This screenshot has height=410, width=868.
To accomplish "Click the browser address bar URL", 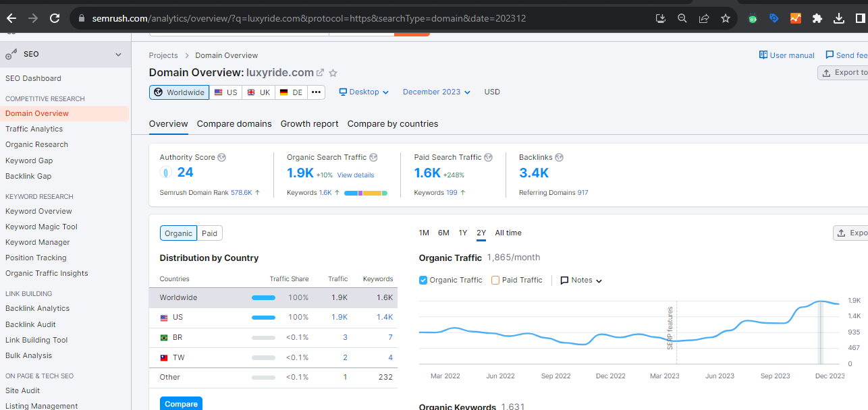I will 309,18.
